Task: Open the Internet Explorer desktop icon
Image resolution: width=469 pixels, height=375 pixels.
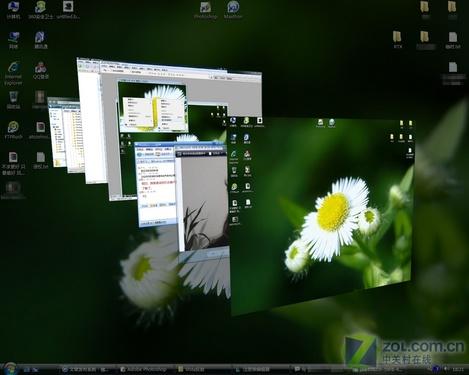Action: coord(14,73)
